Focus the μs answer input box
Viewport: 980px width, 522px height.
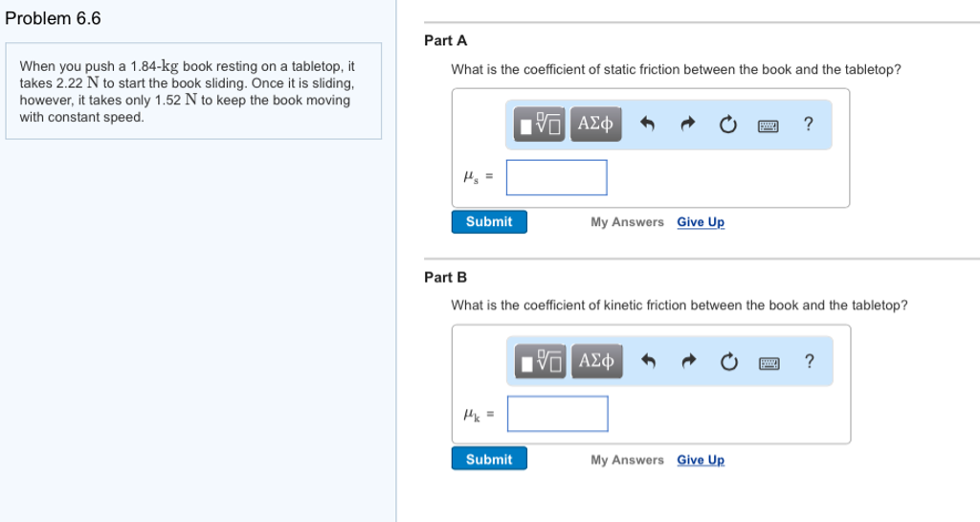click(x=556, y=177)
